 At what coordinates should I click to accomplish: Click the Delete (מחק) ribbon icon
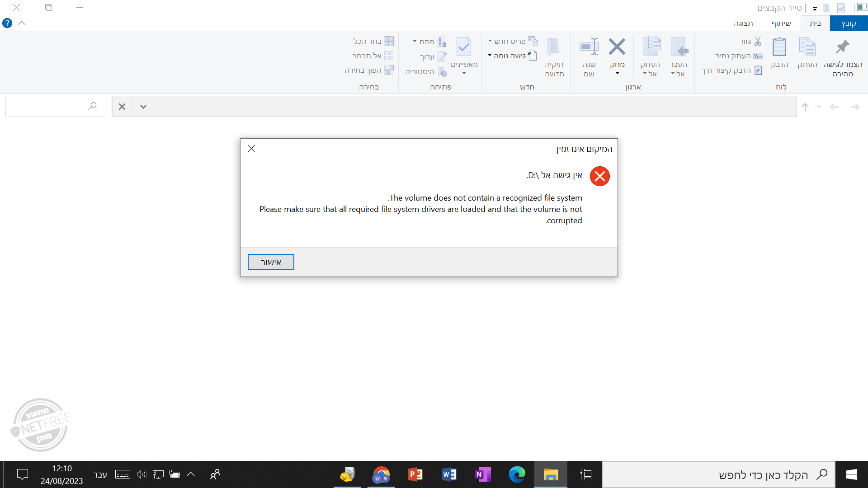click(x=617, y=47)
